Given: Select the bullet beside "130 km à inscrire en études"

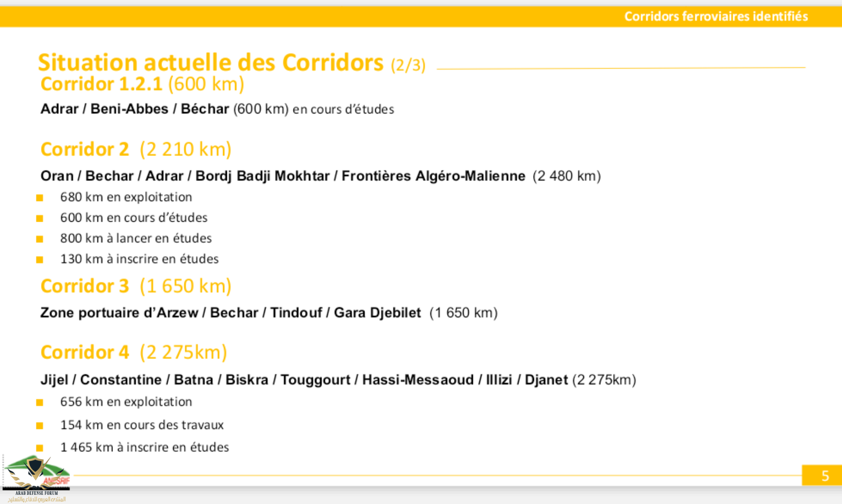Looking at the screenshot, I should [x=40, y=259].
